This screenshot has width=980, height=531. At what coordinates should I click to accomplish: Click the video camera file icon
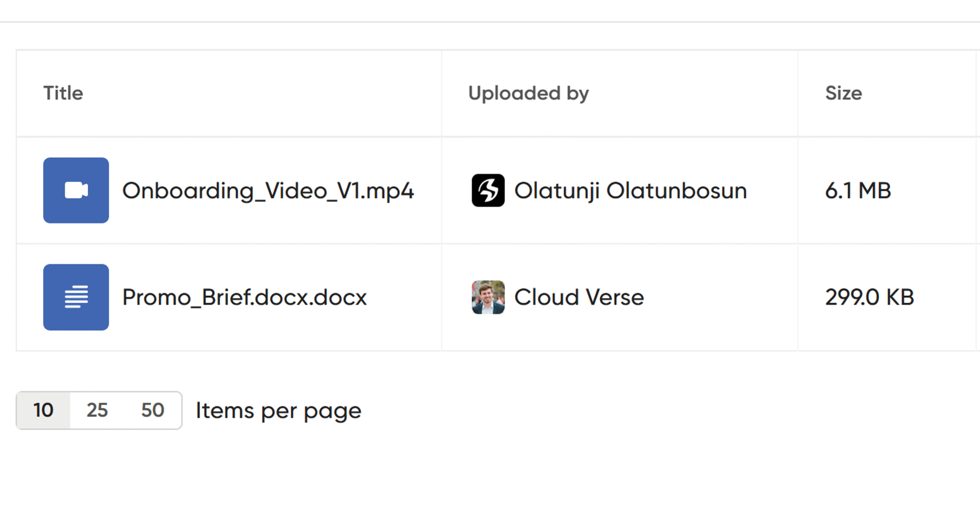coord(76,190)
